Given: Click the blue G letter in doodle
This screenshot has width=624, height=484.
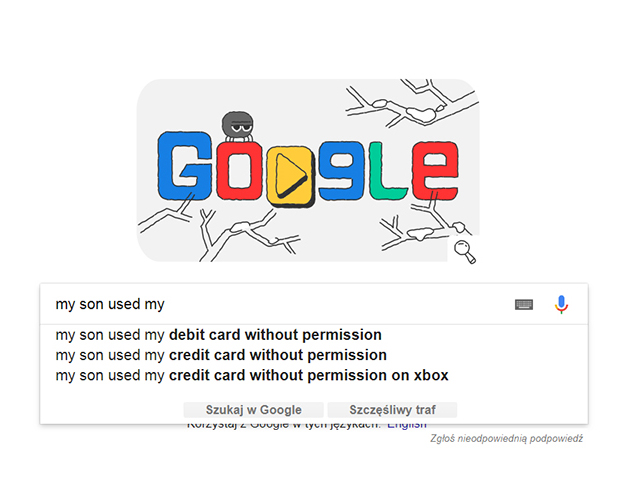Looking at the screenshot, I should 185,165.
